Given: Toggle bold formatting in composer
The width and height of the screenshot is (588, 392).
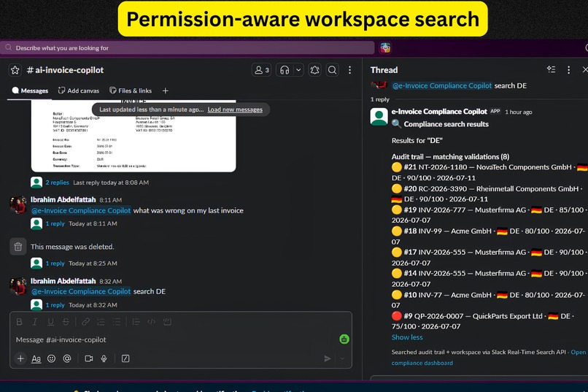Looking at the screenshot, I should [x=19, y=322].
